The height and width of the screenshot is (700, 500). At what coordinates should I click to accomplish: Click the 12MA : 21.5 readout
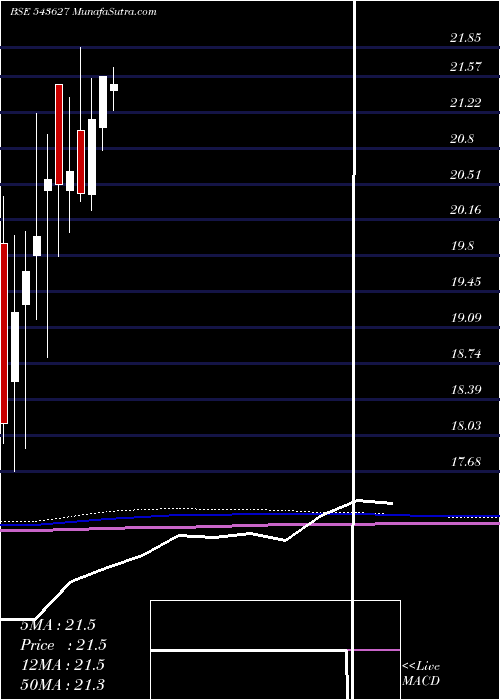tap(62, 665)
